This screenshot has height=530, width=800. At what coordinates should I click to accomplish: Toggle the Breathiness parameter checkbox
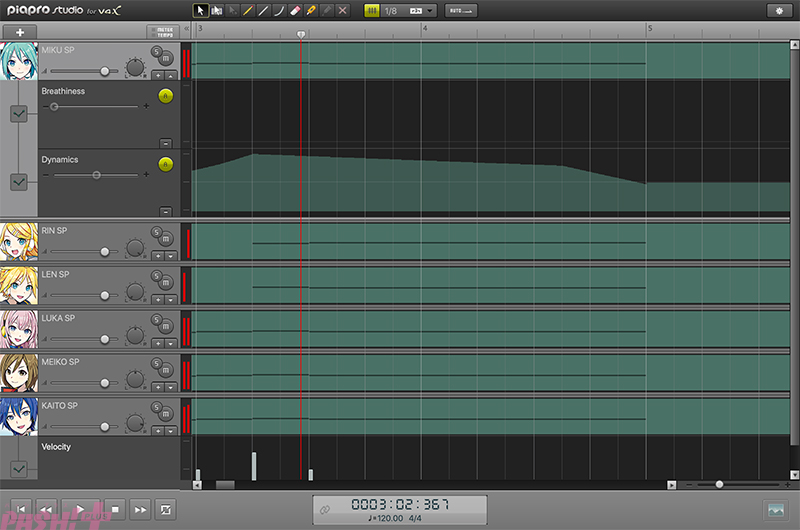click(x=19, y=114)
